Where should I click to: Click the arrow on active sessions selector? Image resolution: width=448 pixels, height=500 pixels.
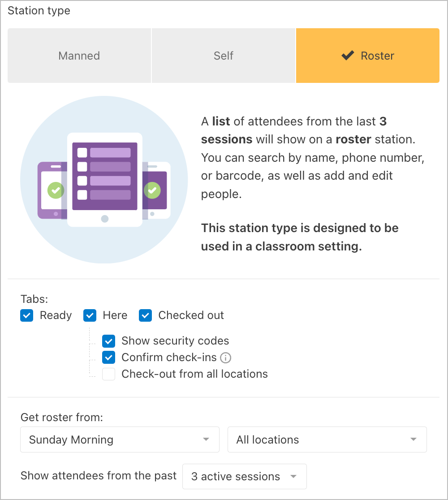pyautogui.click(x=293, y=476)
